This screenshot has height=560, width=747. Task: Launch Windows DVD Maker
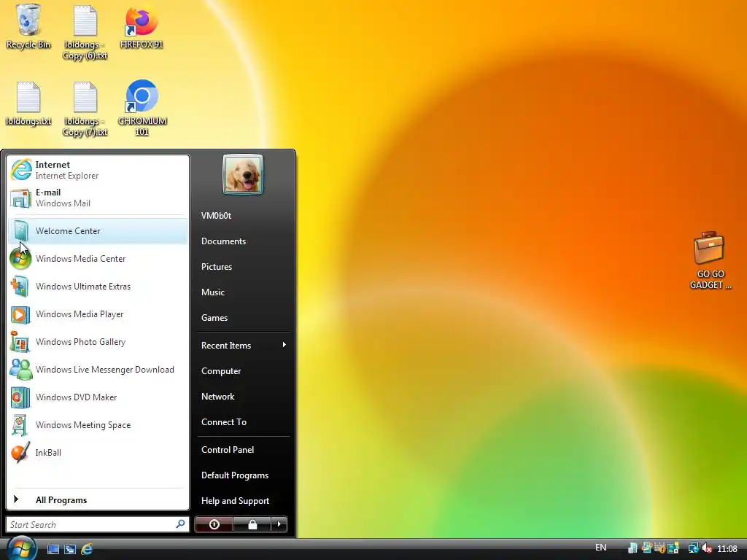[98, 397]
